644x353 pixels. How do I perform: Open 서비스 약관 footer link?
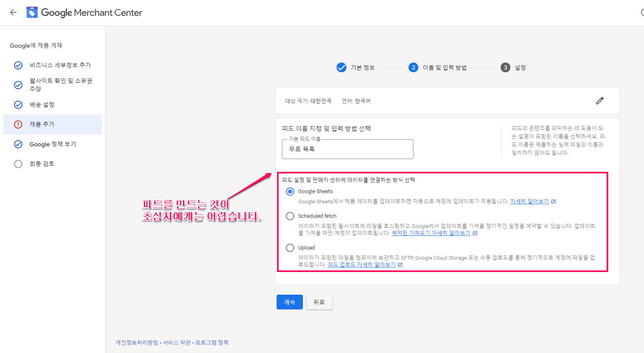click(177, 342)
